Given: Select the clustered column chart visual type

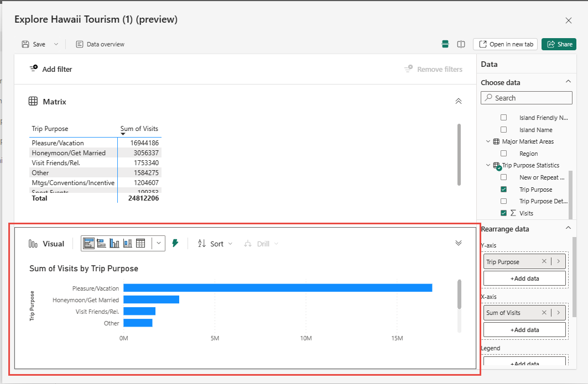Looking at the screenshot, I should (115, 244).
